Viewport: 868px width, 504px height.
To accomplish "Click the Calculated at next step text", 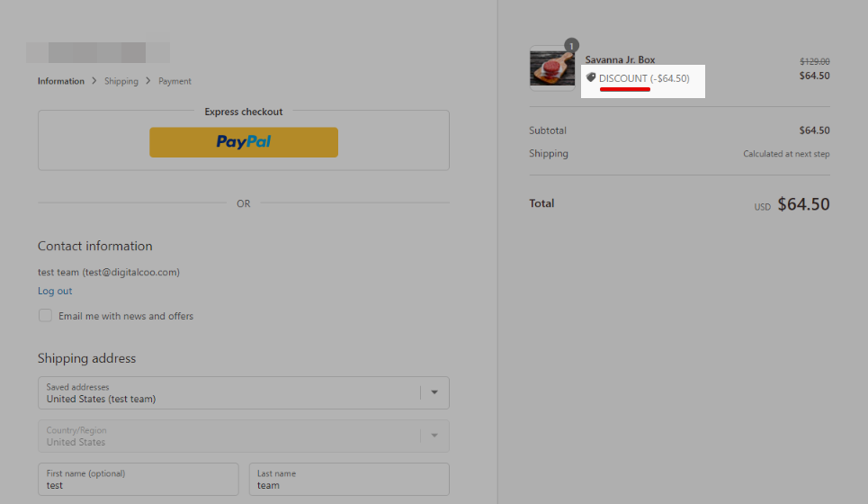I will point(786,154).
